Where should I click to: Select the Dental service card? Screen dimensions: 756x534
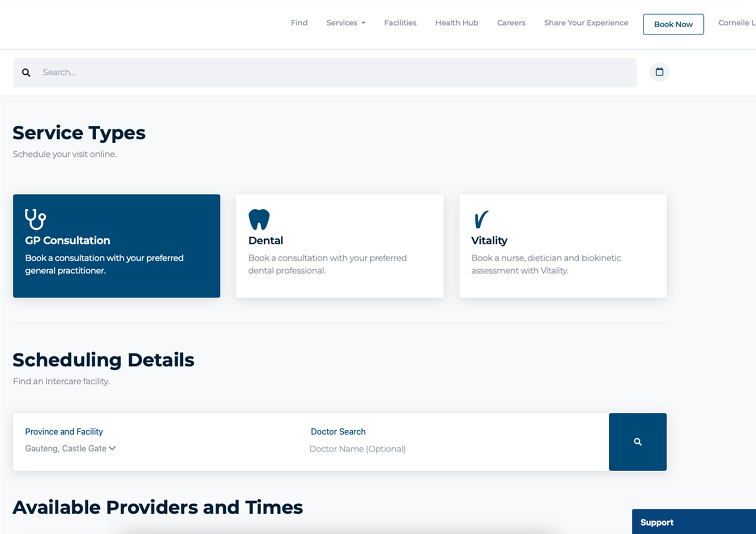pyautogui.click(x=340, y=246)
